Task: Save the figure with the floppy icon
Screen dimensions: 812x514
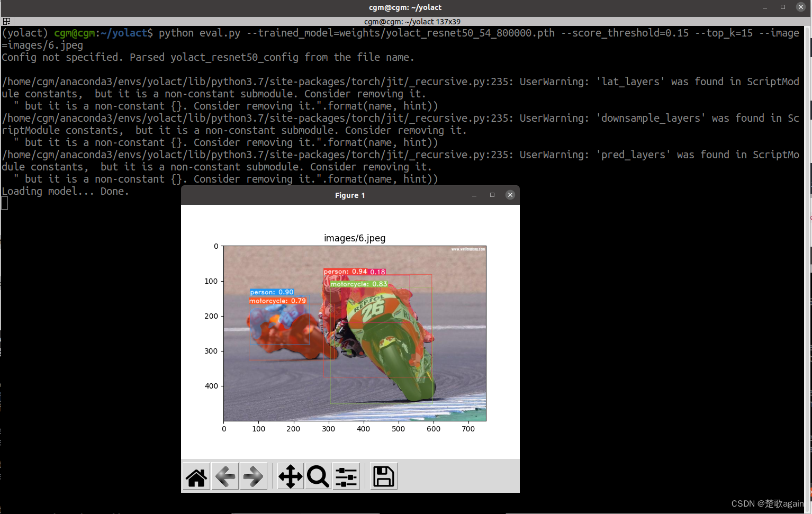Action: coord(383,476)
